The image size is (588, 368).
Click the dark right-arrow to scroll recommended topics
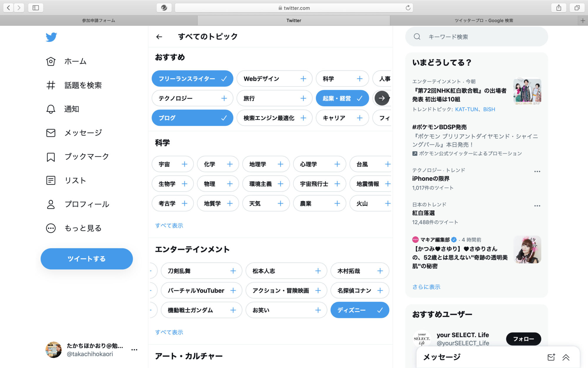(382, 98)
